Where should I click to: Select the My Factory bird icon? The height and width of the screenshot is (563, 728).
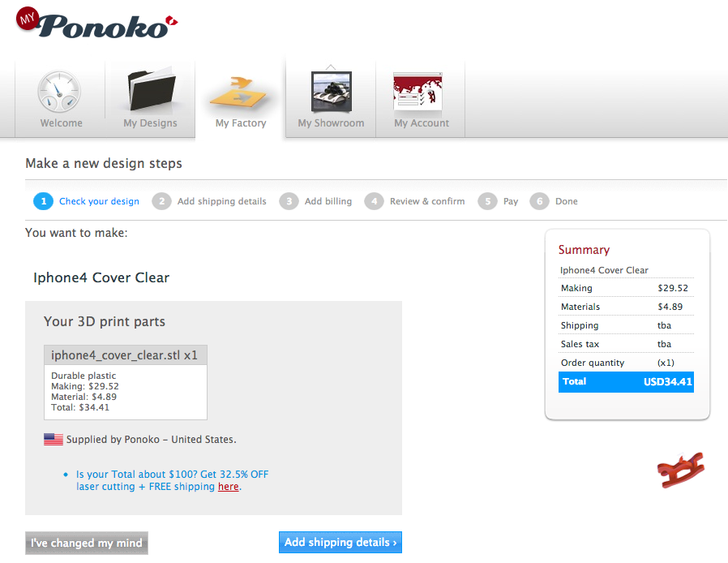238,92
